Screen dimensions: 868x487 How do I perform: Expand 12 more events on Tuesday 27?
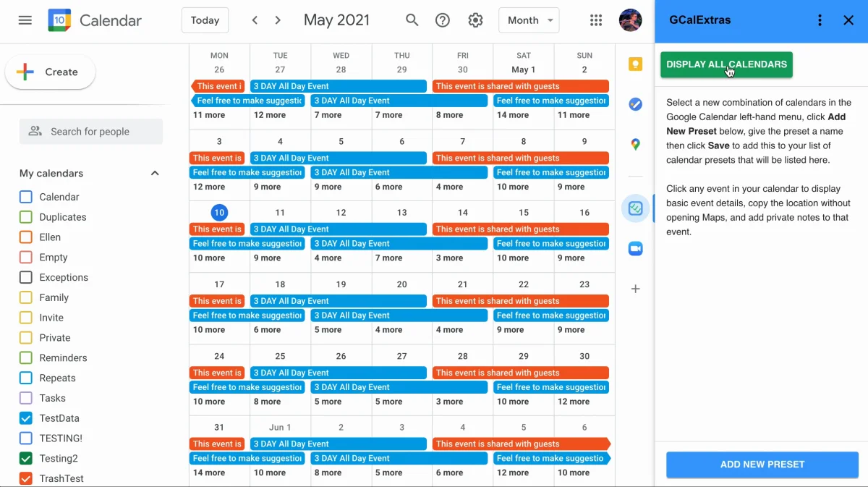[x=270, y=115]
